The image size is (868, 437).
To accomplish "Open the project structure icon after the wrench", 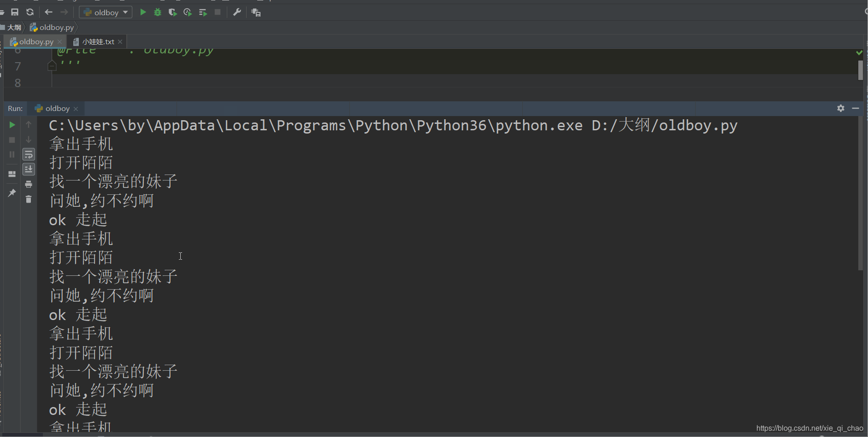I will click(x=256, y=12).
